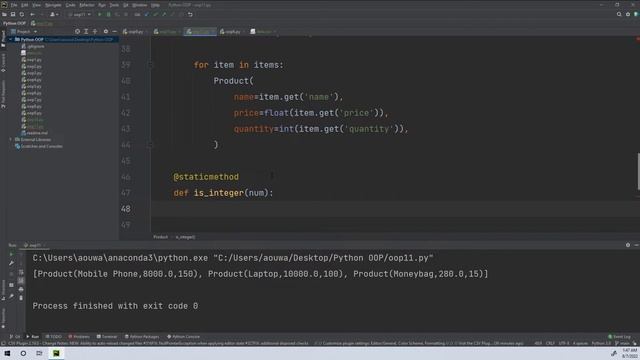Select Scratches and Consoles node

tap(39, 146)
